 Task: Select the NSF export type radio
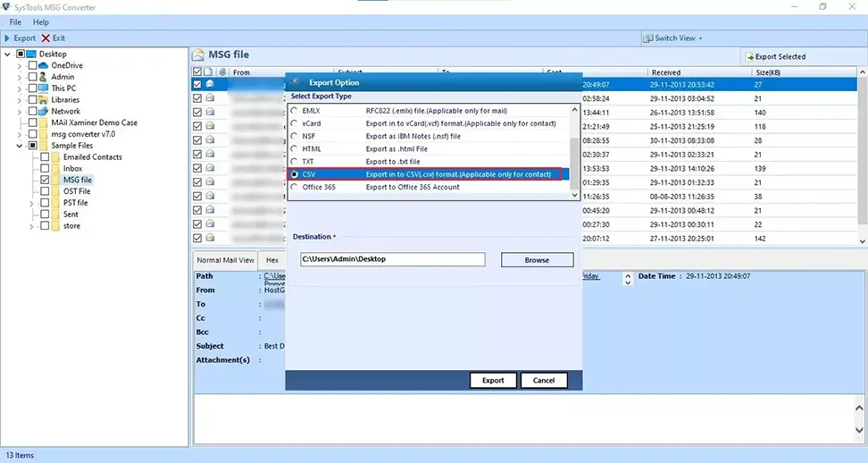pos(295,136)
